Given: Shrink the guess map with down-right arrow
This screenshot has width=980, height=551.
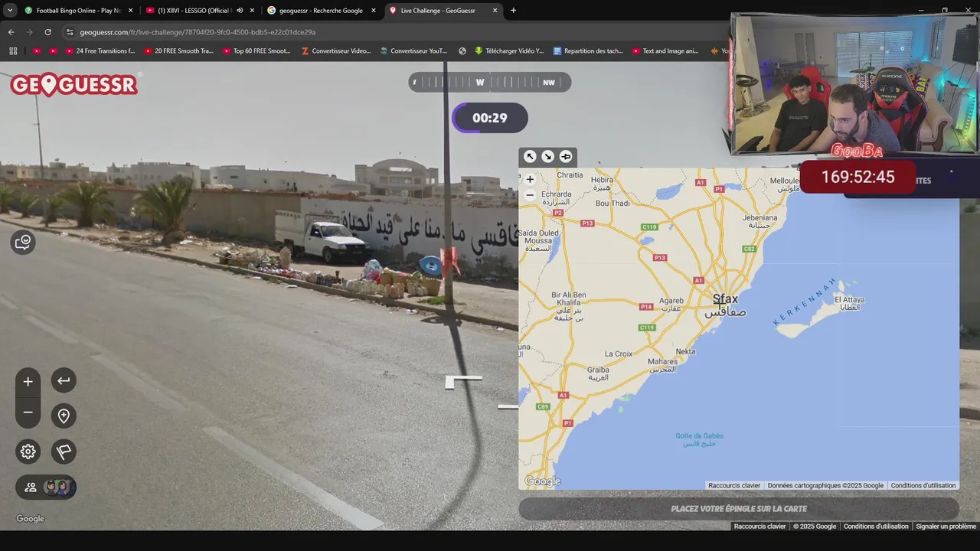Looking at the screenshot, I should pos(547,156).
